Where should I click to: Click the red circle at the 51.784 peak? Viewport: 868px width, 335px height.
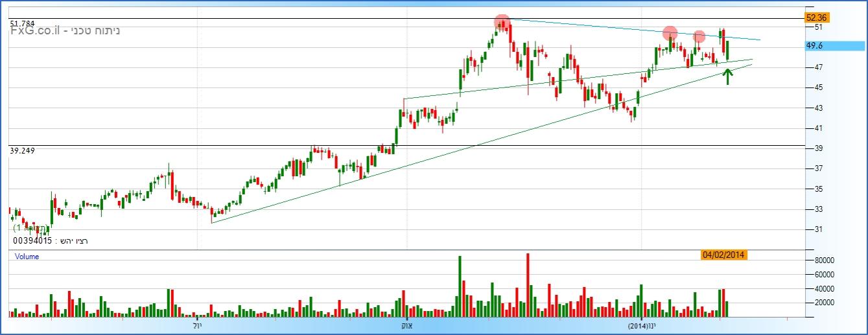(x=502, y=23)
